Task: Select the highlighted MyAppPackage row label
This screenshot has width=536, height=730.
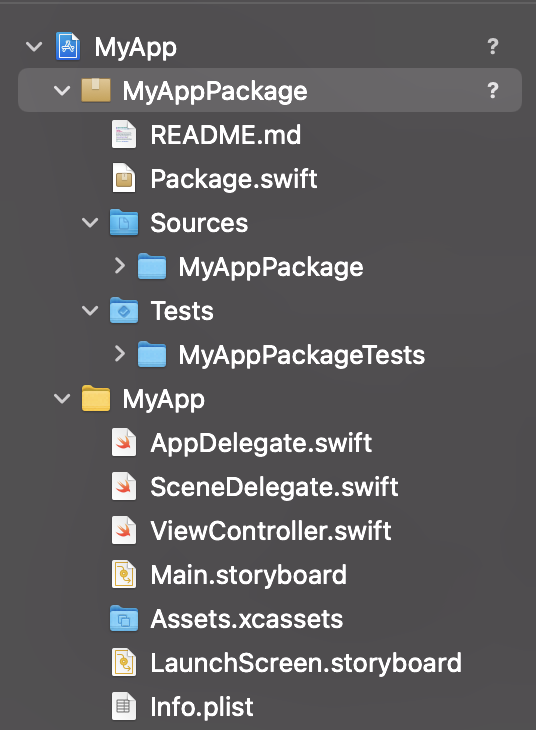Action: pyautogui.click(x=215, y=91)
